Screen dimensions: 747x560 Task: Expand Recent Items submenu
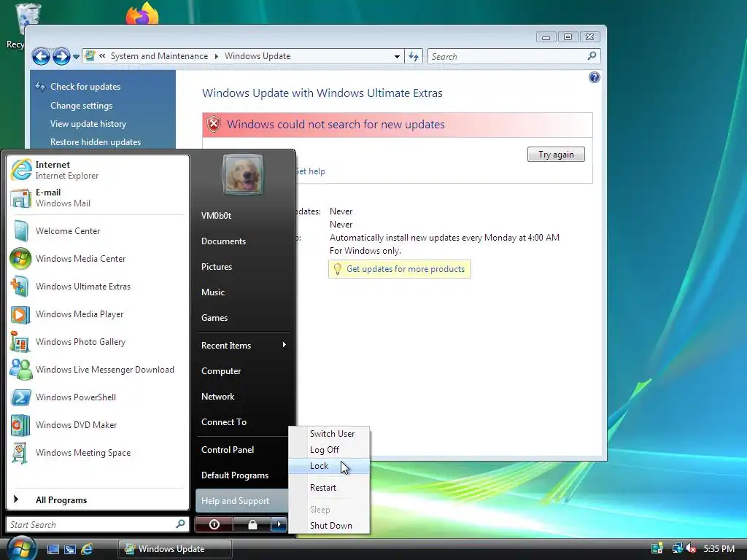point(243,345)
